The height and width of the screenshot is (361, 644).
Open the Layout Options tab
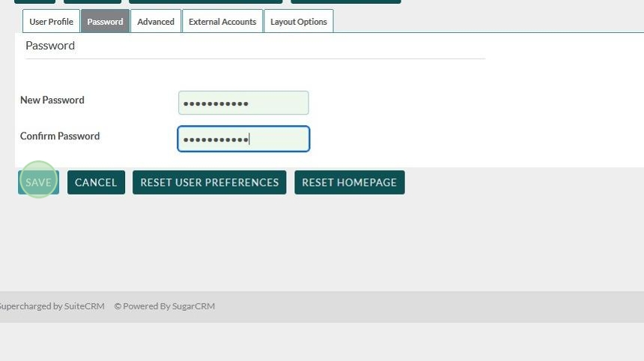pyautogui.click(x=298, y=22)
